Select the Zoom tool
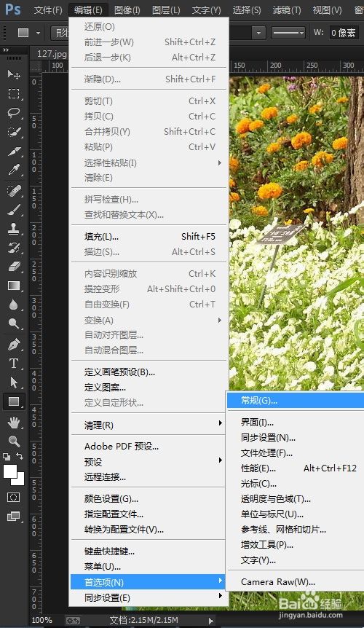This screenshot has height=628, width=364. pyautogui.click(x=14, y=441)
